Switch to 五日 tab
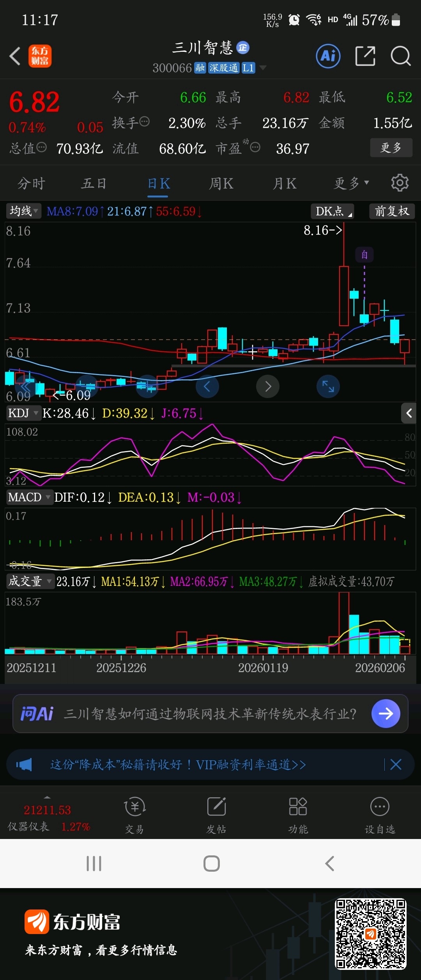This screenshot has height=980, width=421. (94, 183)
